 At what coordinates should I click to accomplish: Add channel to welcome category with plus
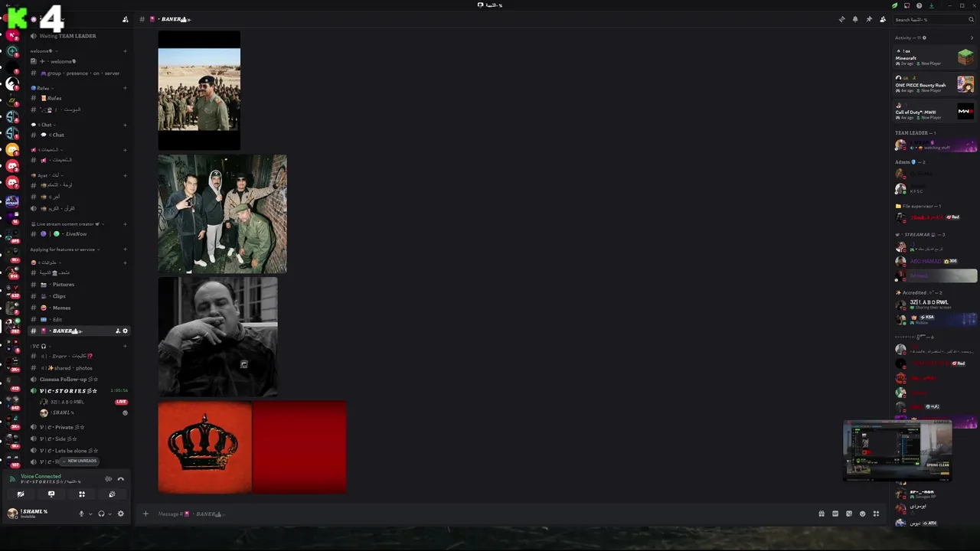(x=125, y=51)
